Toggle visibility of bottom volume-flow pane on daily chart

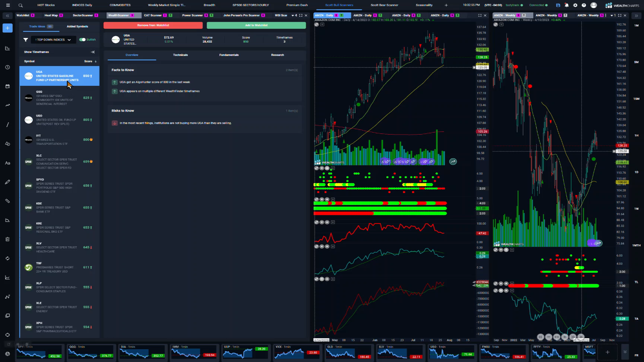point(316,279)
